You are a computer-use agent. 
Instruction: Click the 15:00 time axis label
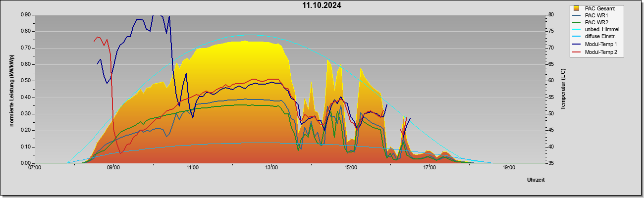(x=350, y=167)
